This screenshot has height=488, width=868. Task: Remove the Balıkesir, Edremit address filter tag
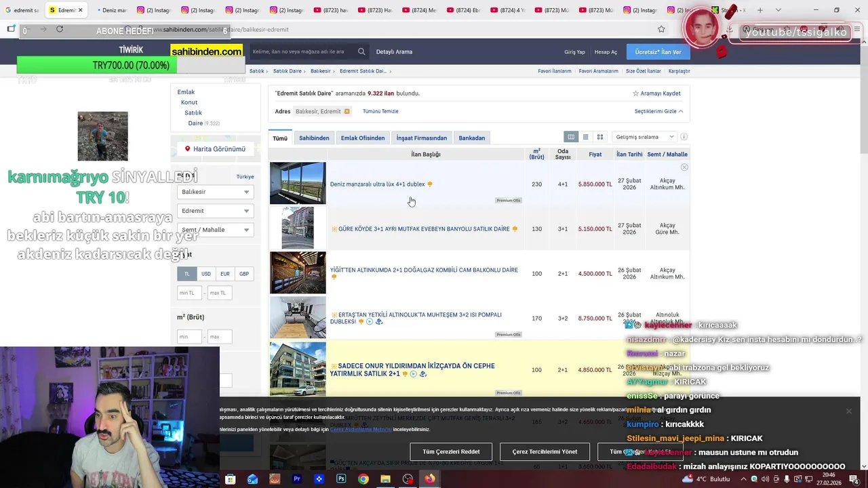click(347, 111)
